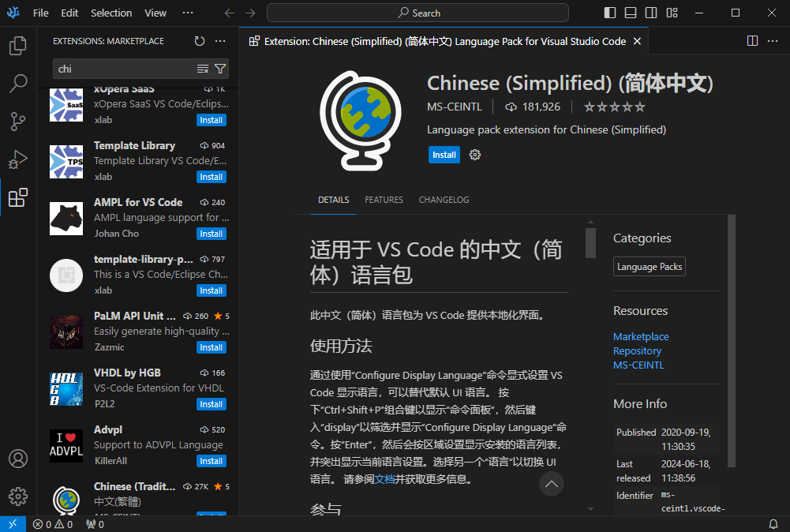790x532 pixels.
Task: Click the extension's five-star rating
Action: coord(614,107)
